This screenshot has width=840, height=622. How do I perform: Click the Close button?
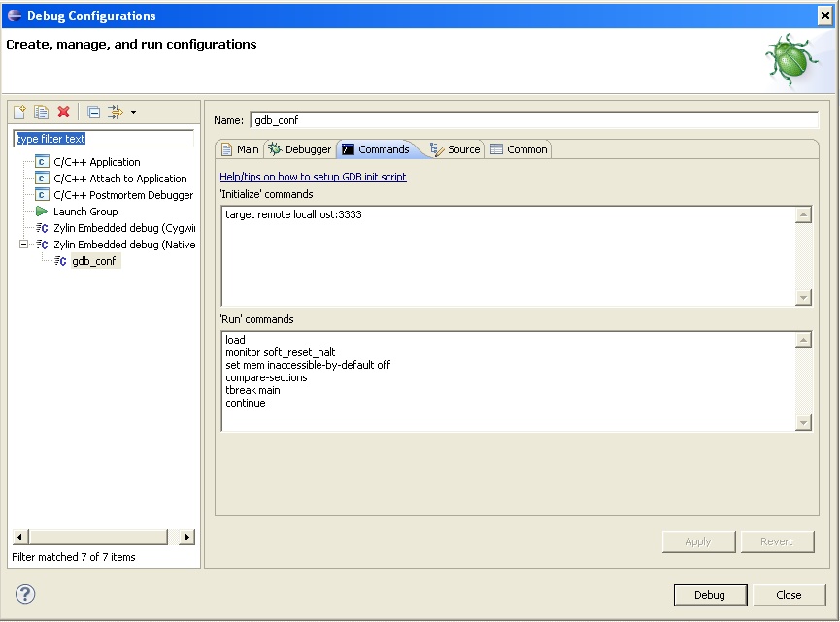[x=789, y=595]
